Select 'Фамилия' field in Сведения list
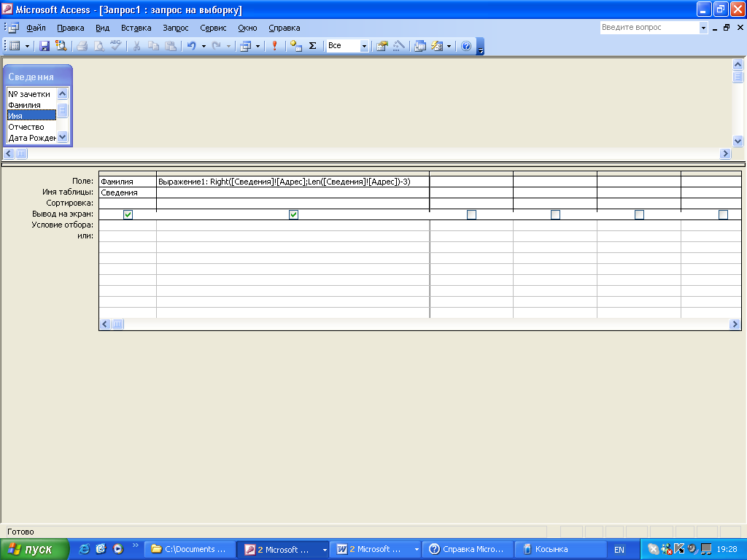Image resolution: width=747 pixels, height=560 pixels. [31, 105]
